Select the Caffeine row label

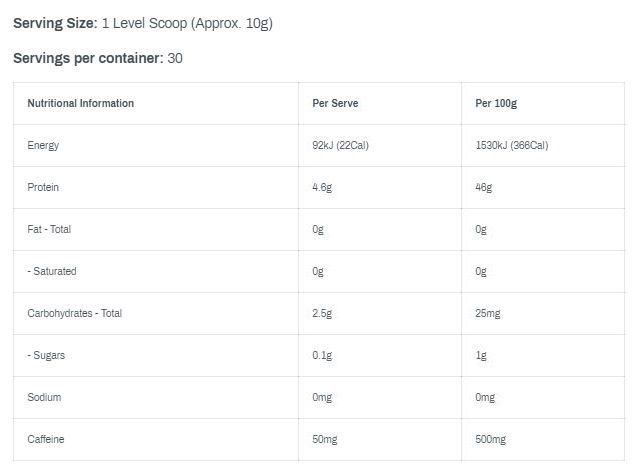pos(46,439)
